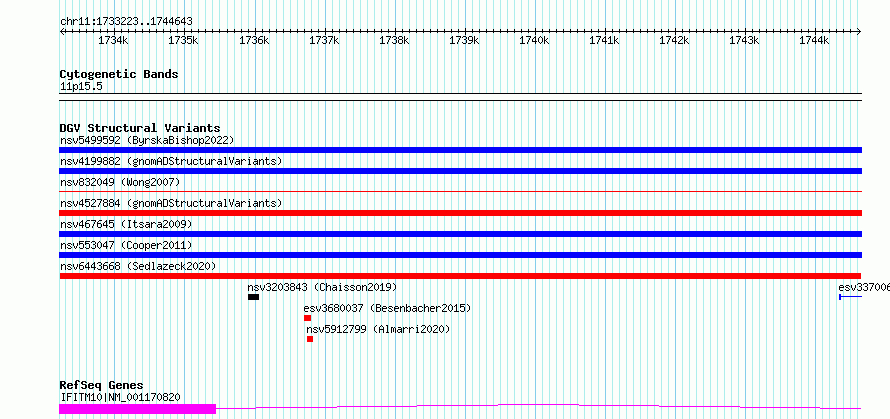Click the 1735k ruler tick label
Image resolution: width=890 pixels, height=419 pixels.
(183, 40)
